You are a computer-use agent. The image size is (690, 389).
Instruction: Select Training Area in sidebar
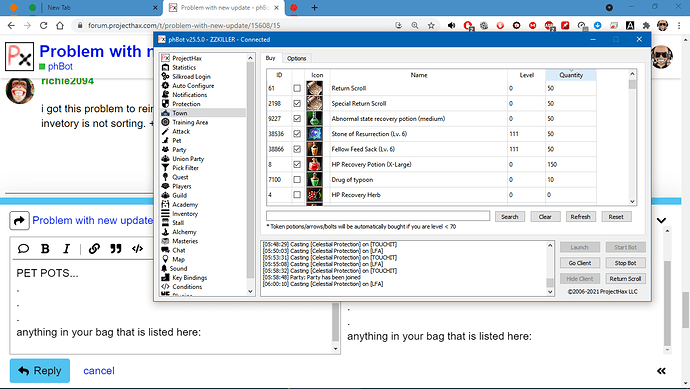point(190,122)
